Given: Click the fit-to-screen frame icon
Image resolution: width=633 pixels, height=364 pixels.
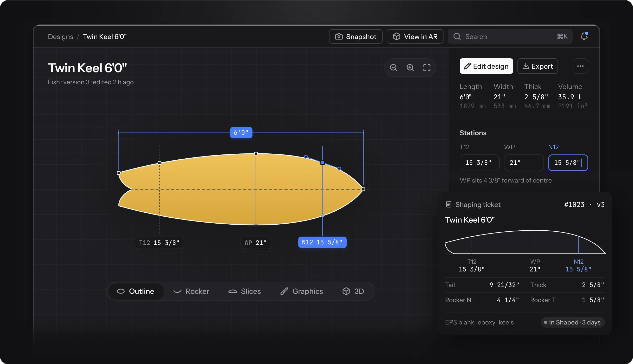Looking at the screenshot, I should tap(427, 68).
